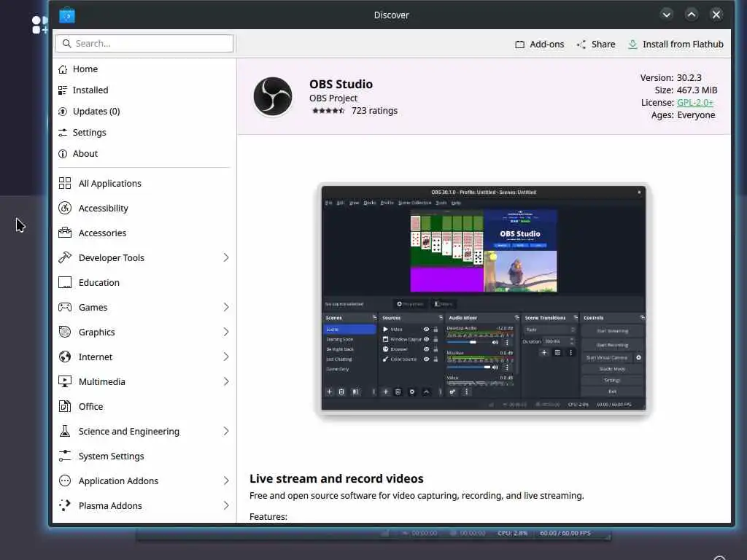Click the Home house icon
The image size is (747, 560).
[63, 69]
